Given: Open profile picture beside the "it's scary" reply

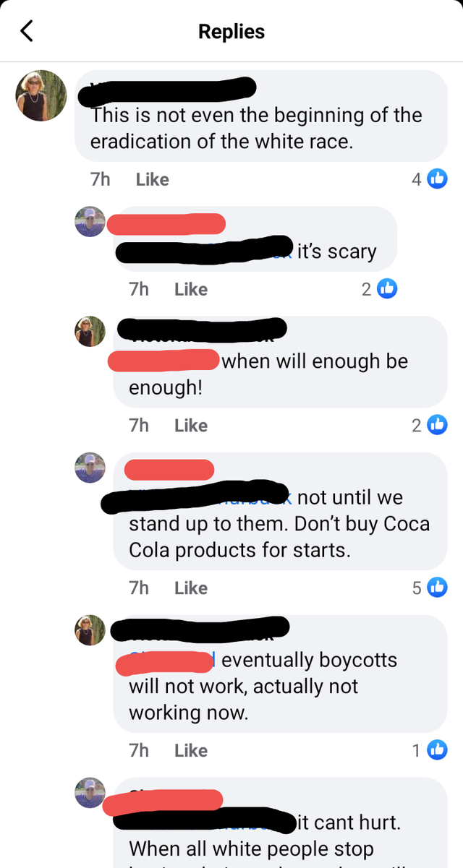Looking at the screenshot, I should pyautogui.click(x=90, y=222).
